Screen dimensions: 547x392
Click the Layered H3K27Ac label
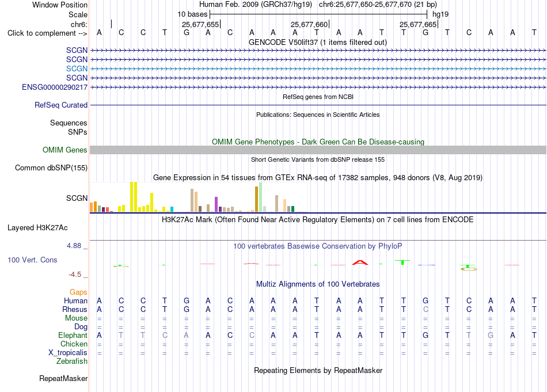coord(37,228)
